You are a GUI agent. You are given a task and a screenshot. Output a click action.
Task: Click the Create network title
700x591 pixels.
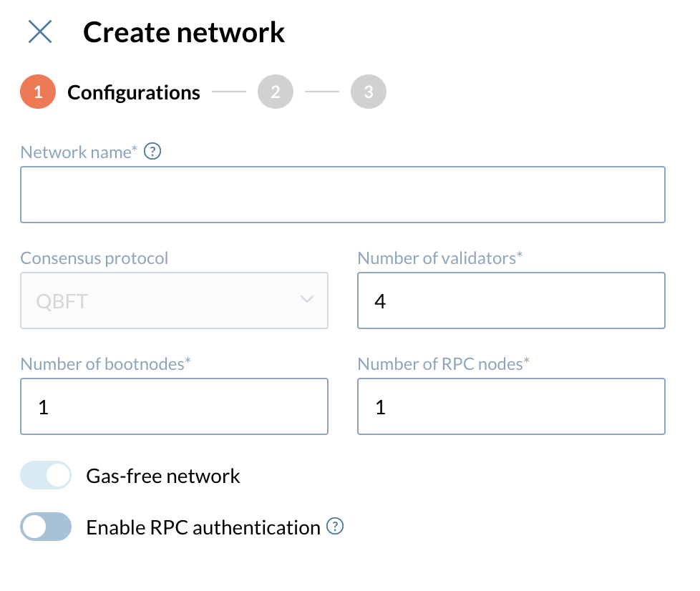click(x=184, y=31)
